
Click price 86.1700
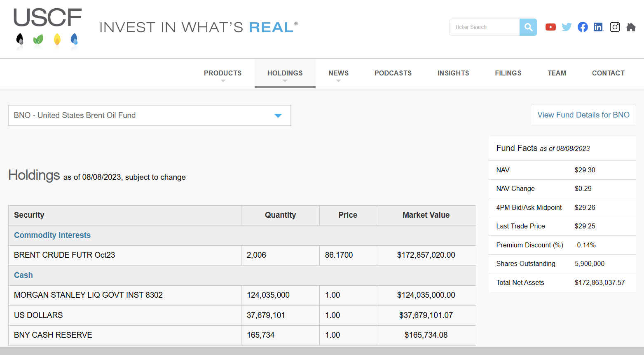[x=339, y=255]
